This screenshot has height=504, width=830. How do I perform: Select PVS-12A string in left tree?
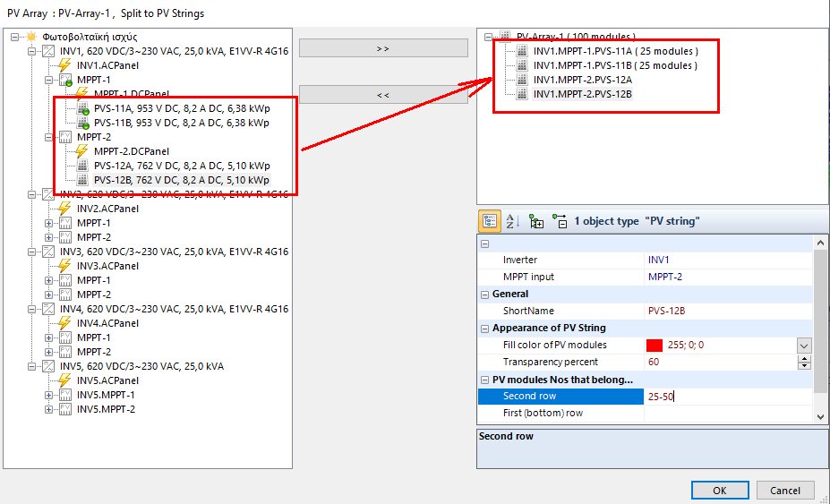[x=181, y=166]
